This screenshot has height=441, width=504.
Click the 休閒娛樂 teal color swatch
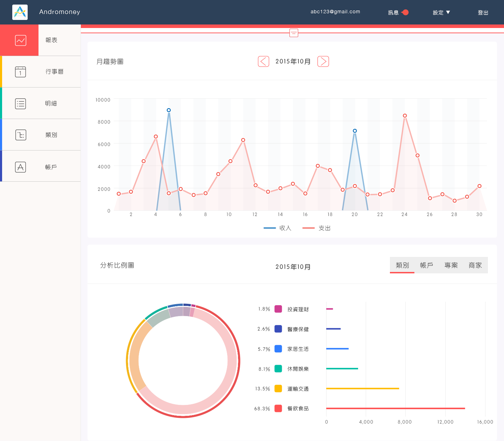tap(278, 369)
